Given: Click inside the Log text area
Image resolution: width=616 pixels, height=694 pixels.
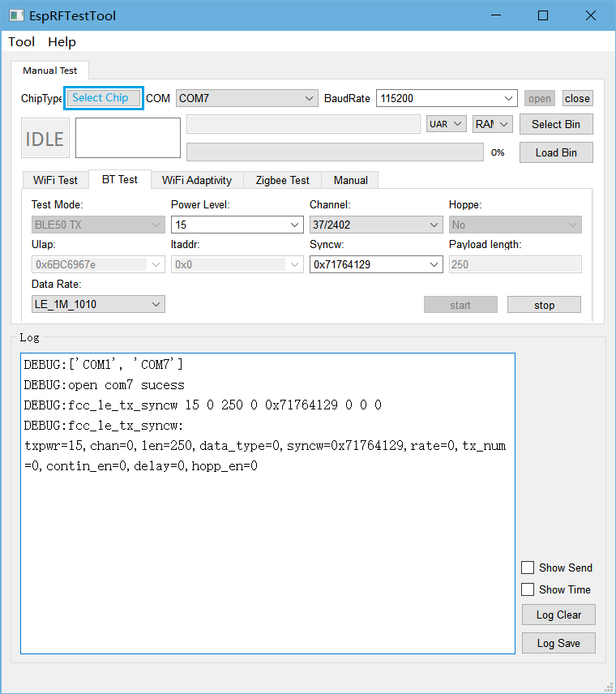Looking at the screenshot, I should pyautogui.click(x=267, y=551).
